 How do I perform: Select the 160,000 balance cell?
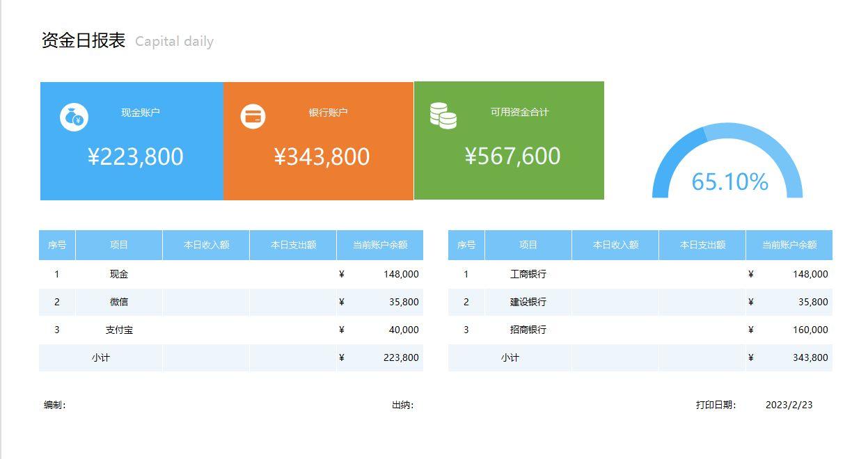(810, 330)
